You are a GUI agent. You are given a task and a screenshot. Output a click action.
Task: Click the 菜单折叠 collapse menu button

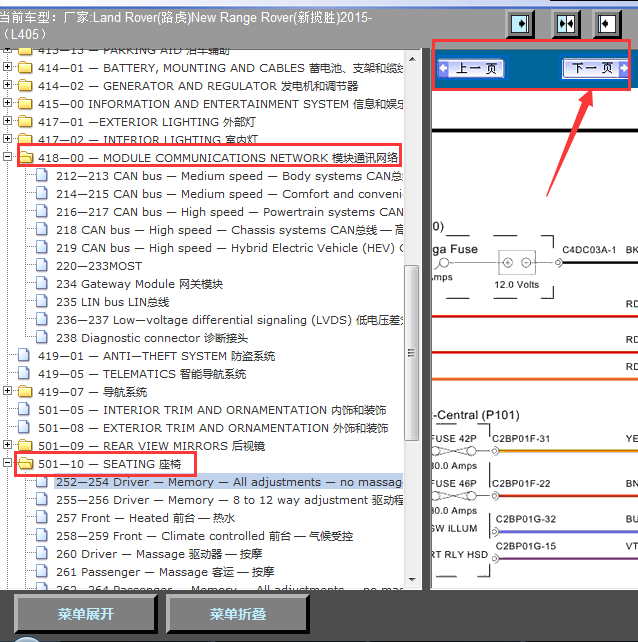coord(238,614)
